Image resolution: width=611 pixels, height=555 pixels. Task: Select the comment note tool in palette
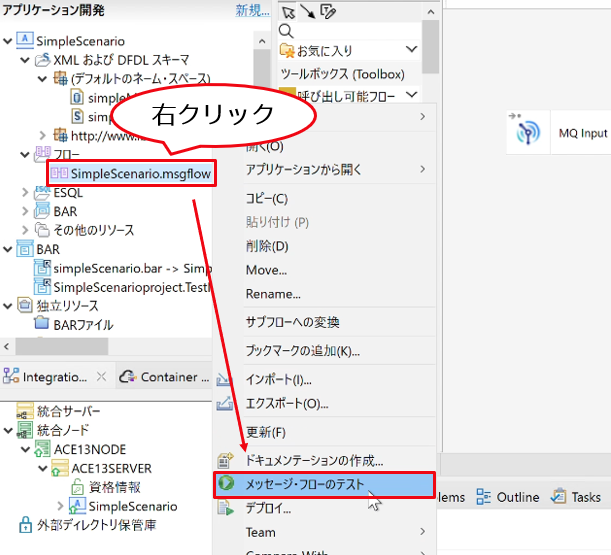click(328, 11)
